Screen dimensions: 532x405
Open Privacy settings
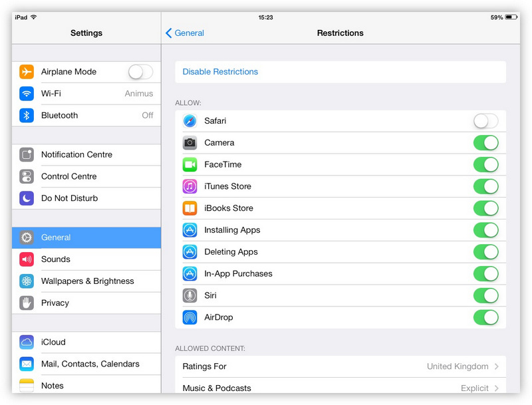point(86,303)
